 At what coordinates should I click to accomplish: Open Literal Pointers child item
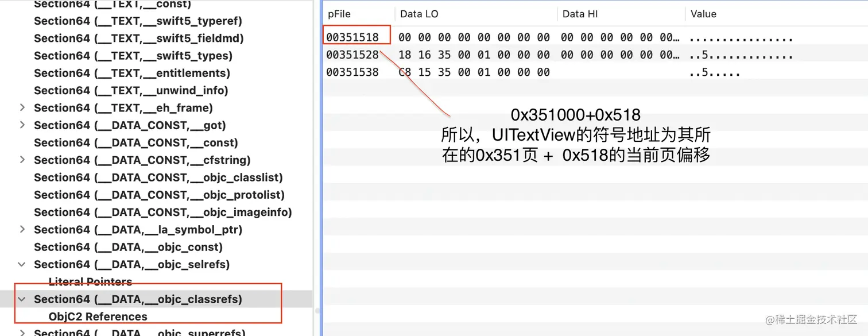(x=90, y=281)
